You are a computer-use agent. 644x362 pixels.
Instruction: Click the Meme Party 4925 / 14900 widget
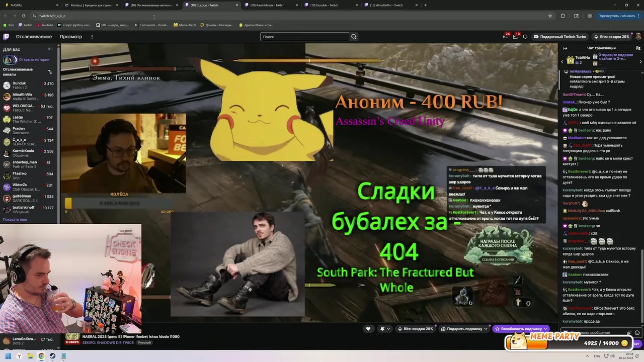click(x=569, y=342)
